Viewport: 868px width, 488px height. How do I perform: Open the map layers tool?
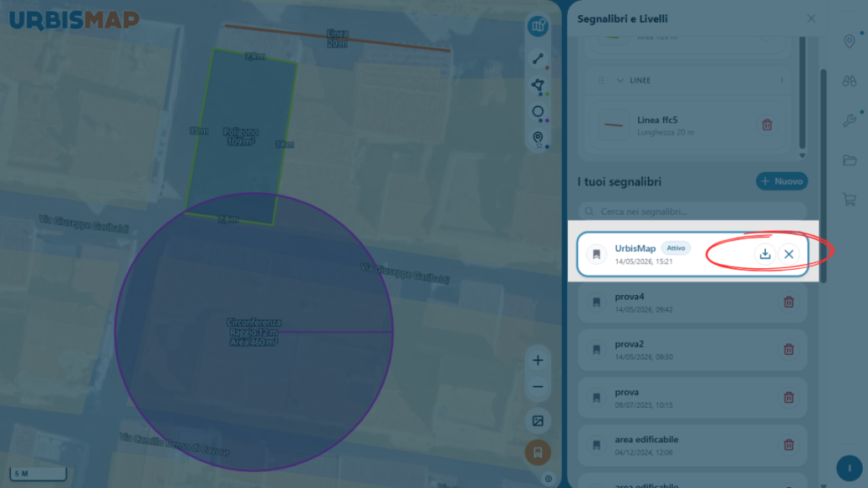pos(538,26)
